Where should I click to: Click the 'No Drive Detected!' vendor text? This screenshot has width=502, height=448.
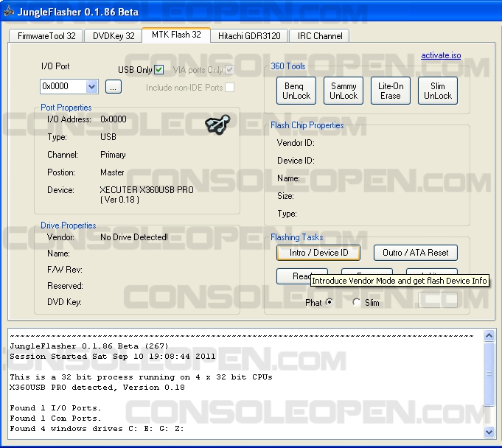[134, 237]
